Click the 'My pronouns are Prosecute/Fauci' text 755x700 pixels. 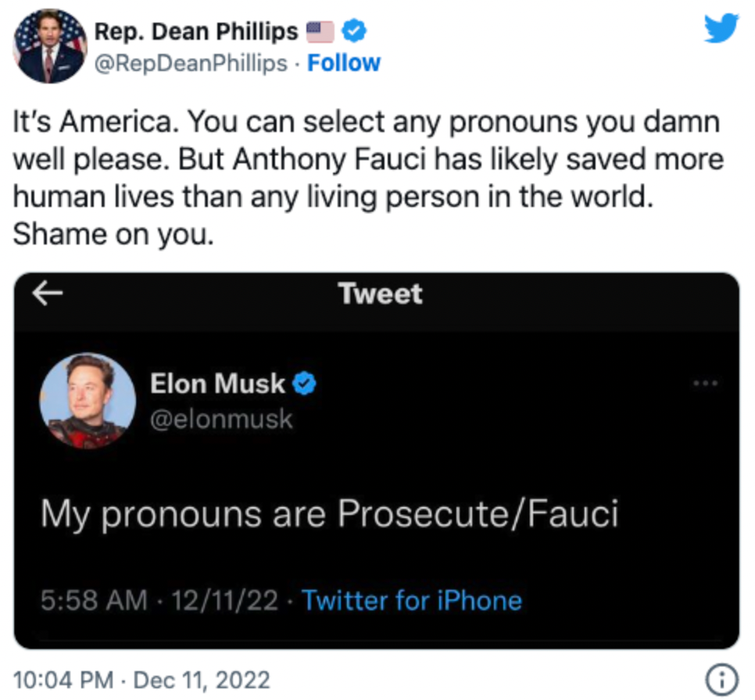(x=329, y=514)
